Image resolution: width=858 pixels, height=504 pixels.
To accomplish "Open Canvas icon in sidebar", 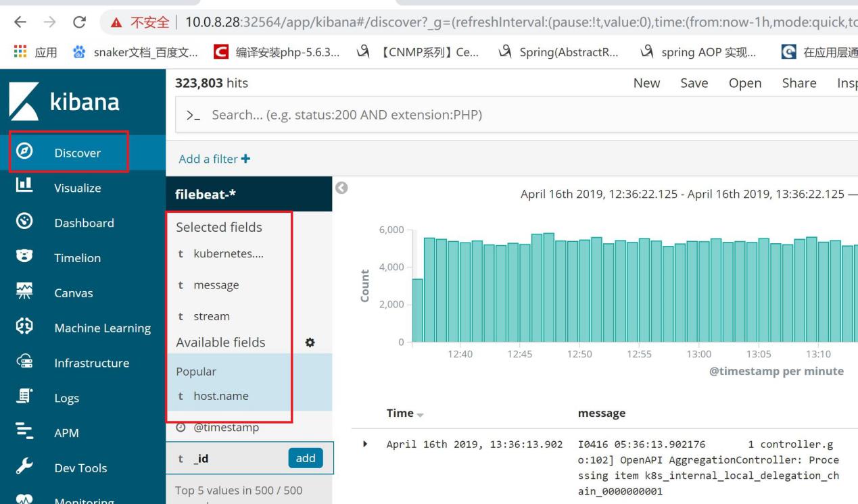I will pyautogui.click(x=25, y=293).
